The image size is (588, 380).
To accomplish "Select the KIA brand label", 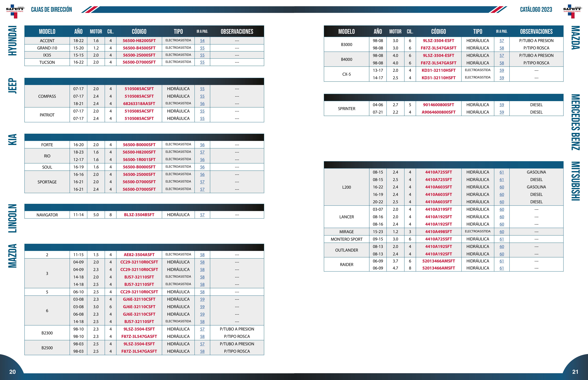I will [x=12, y=139].
